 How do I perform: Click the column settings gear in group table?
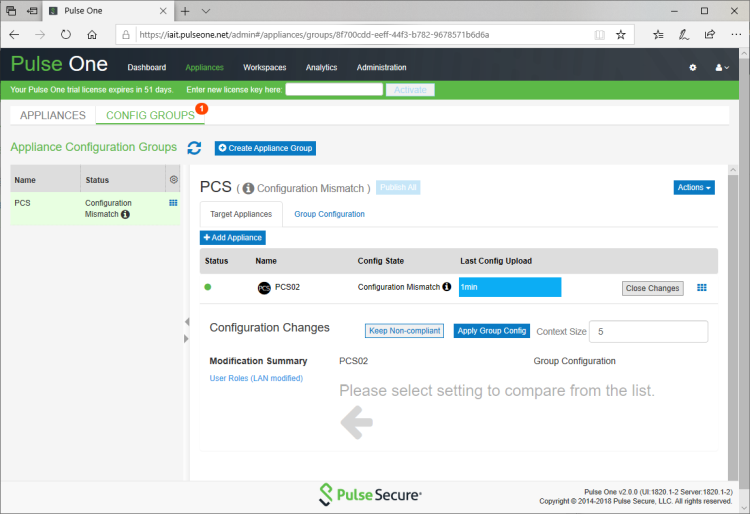174,180
